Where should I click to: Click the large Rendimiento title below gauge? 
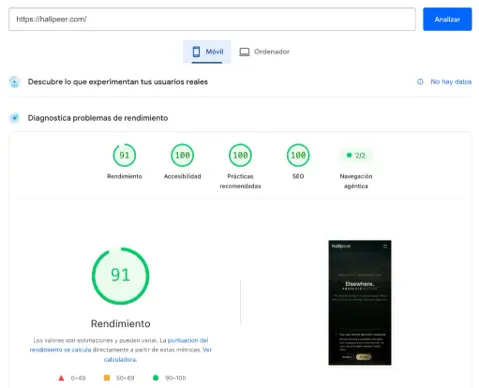tap(120, 324)
